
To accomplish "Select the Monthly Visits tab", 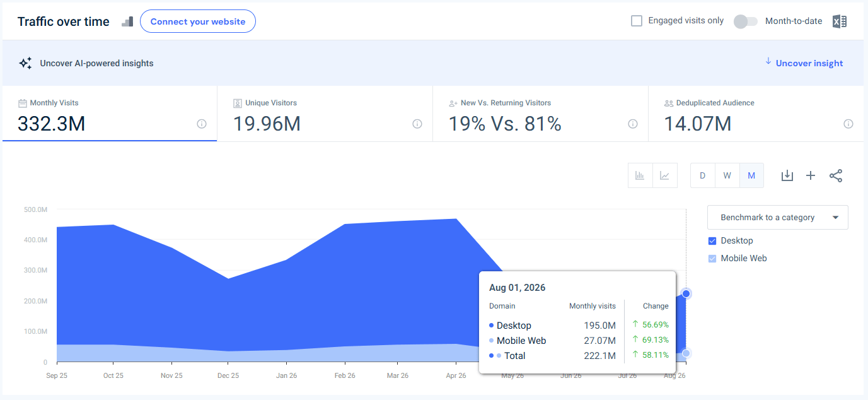I will (x=110, y=114).
